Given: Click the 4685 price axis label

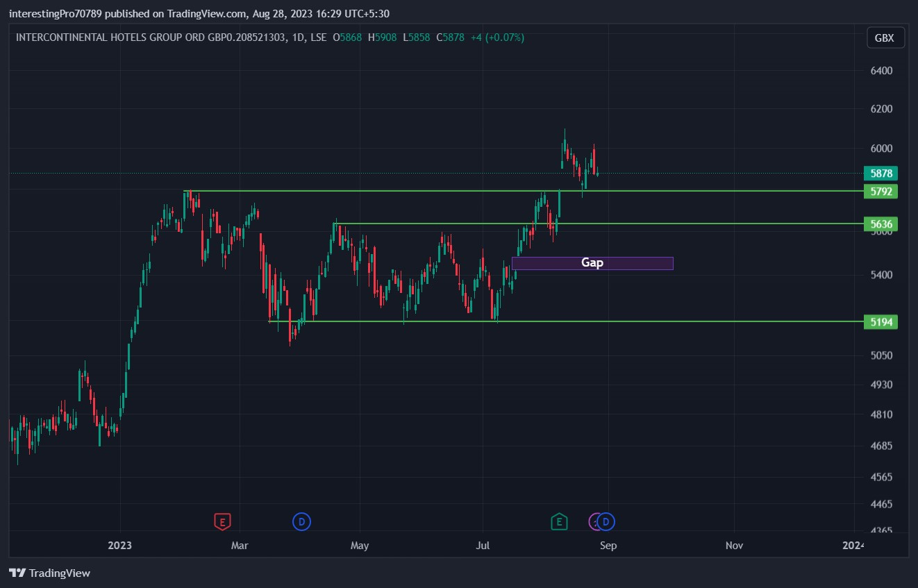Looking at the screenshot, I should point(881,446).
